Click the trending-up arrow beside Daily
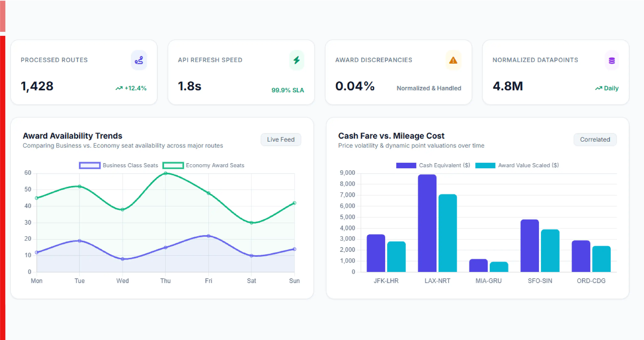This screenshot has height=340, width=644. pos(598,88)
